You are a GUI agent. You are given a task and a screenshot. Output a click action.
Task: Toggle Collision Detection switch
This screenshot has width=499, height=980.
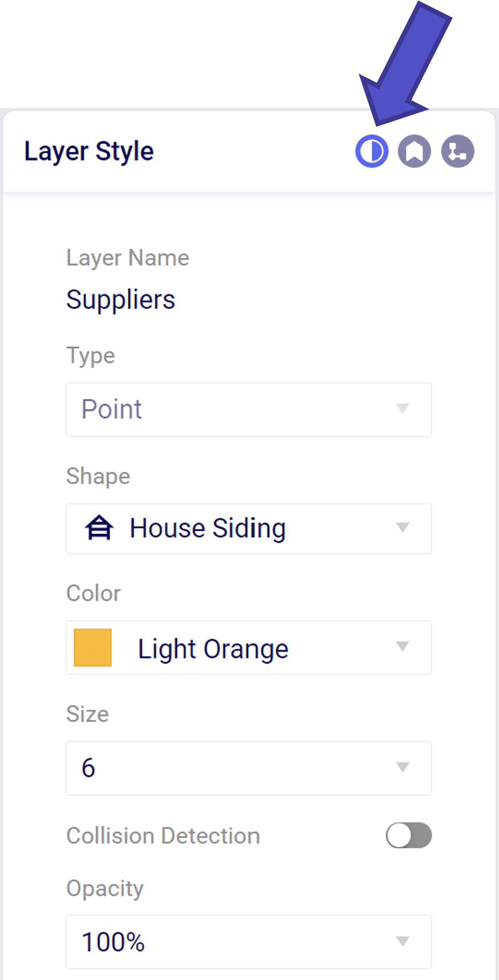coord(408,835)
